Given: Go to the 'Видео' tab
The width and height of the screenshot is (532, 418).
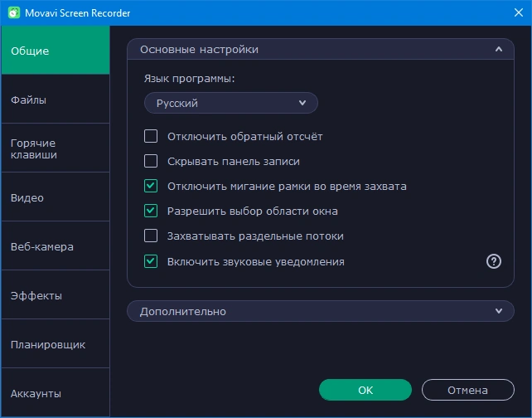Looking at the screenshot, I should [56, 197].
